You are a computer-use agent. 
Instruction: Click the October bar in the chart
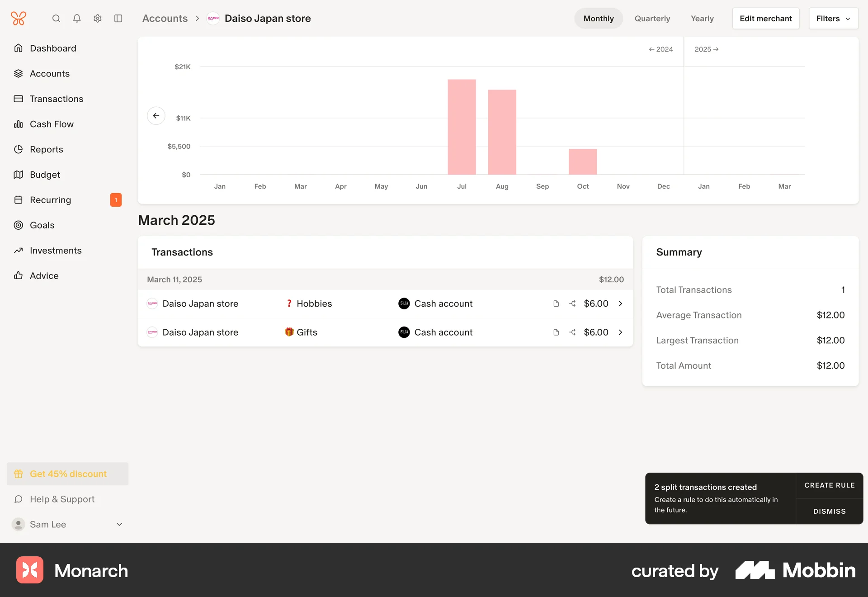(x=583, y=161)
